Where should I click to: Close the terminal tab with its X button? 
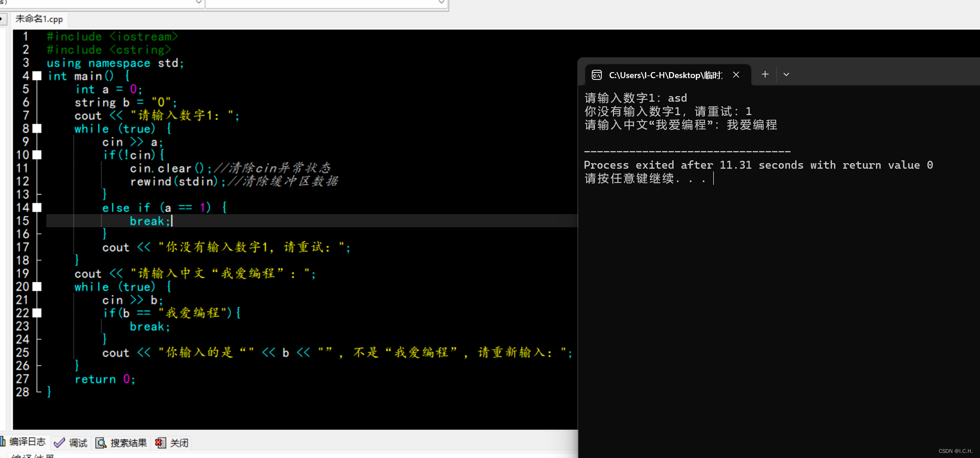pos(736,74)
